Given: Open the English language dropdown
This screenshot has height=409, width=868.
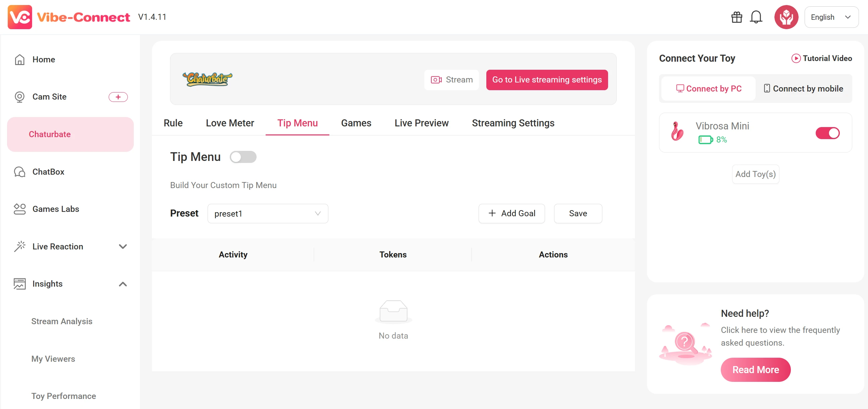Looking at the screenshot, I should [830, 17].
